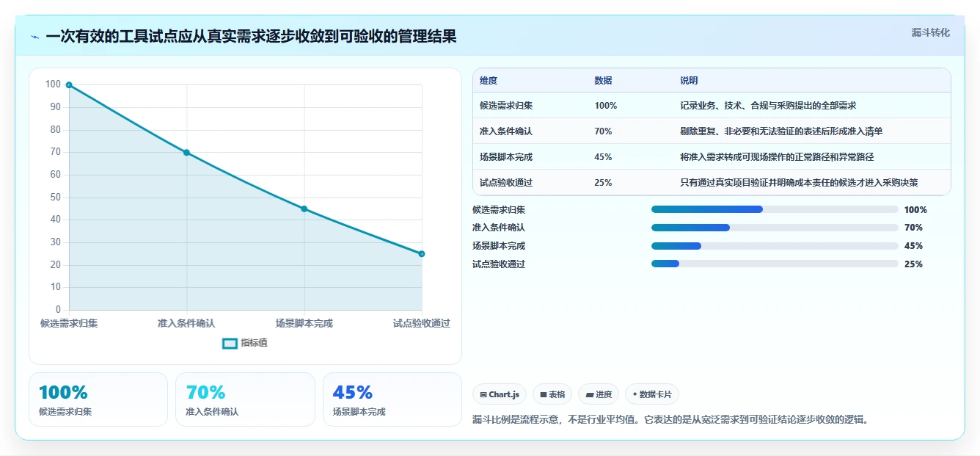Click the 场景脚本完成 x-axis label

point(304,323)
